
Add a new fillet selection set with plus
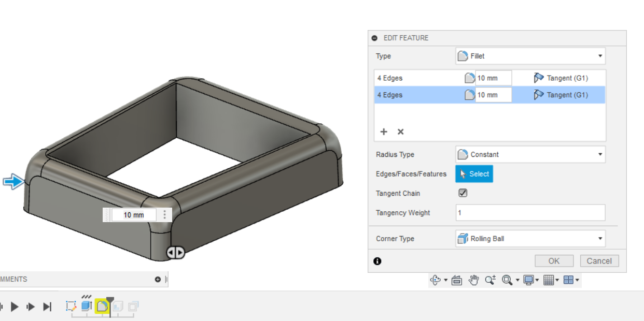(384, 132)
